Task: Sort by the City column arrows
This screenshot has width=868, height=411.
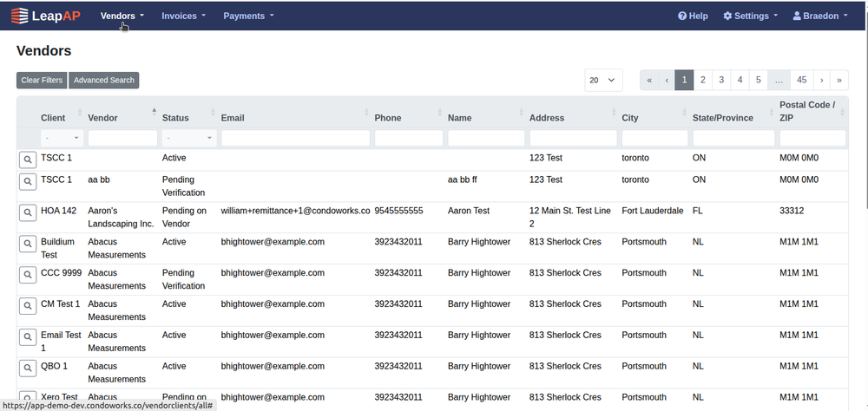Action: 685,112
